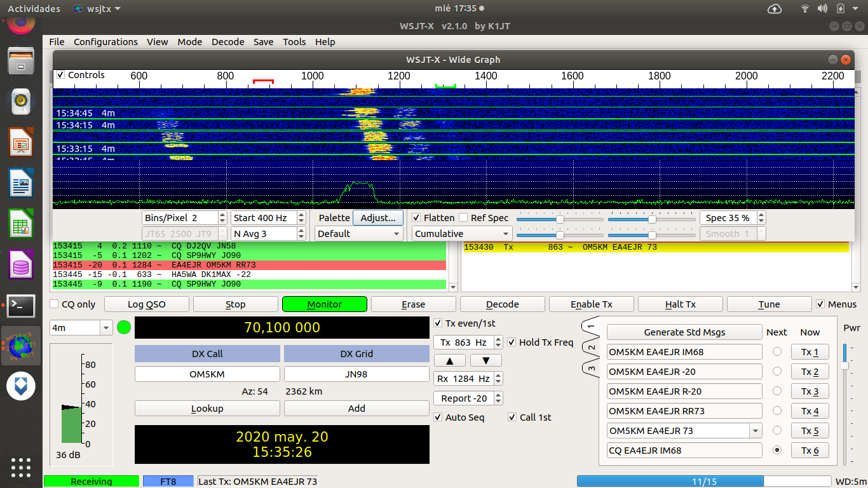Open the Decode menu
Screen dimensions: 868x488
click(227, 42)
